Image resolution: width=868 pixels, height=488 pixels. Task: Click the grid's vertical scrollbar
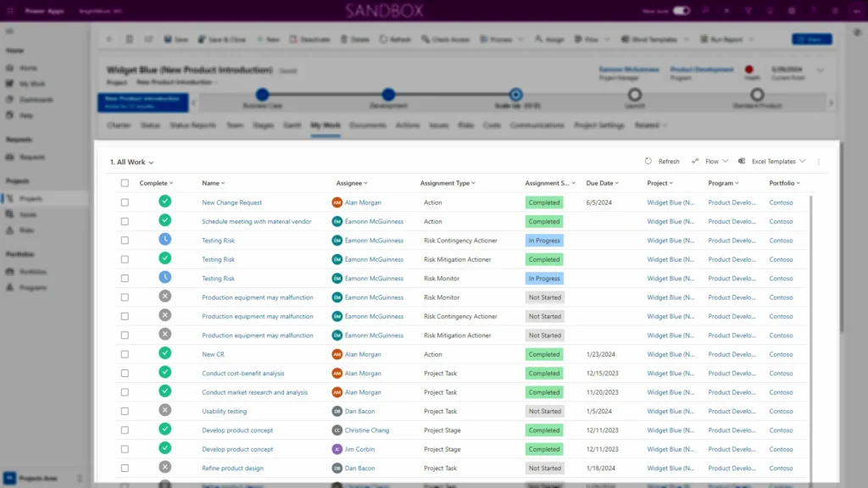click(811, 339)
